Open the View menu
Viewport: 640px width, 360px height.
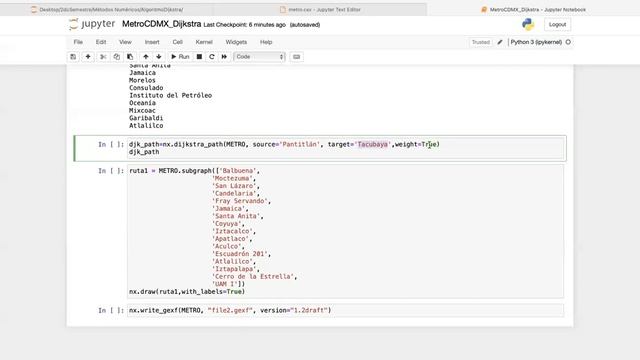click(x=125, y=42)
